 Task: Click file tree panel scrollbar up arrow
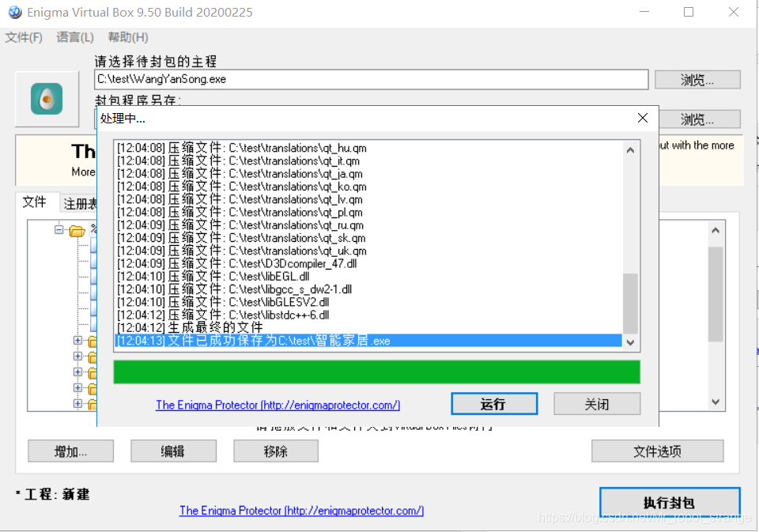tap(716, 230)
